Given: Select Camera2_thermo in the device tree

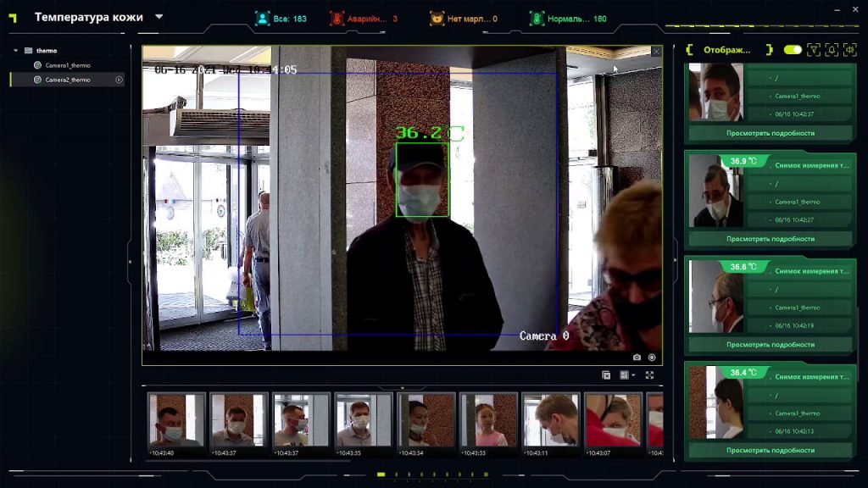Looking at the screenshot, I should [x=68, y=80].
